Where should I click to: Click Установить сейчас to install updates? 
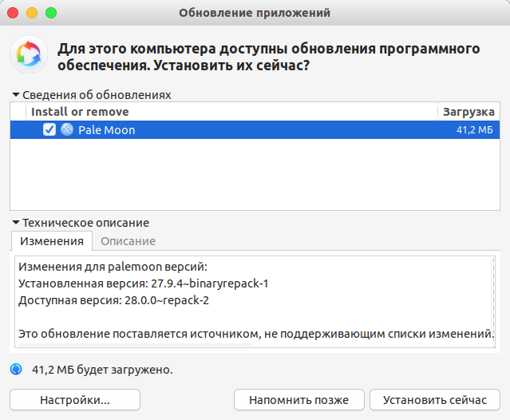tap(435, 399)
